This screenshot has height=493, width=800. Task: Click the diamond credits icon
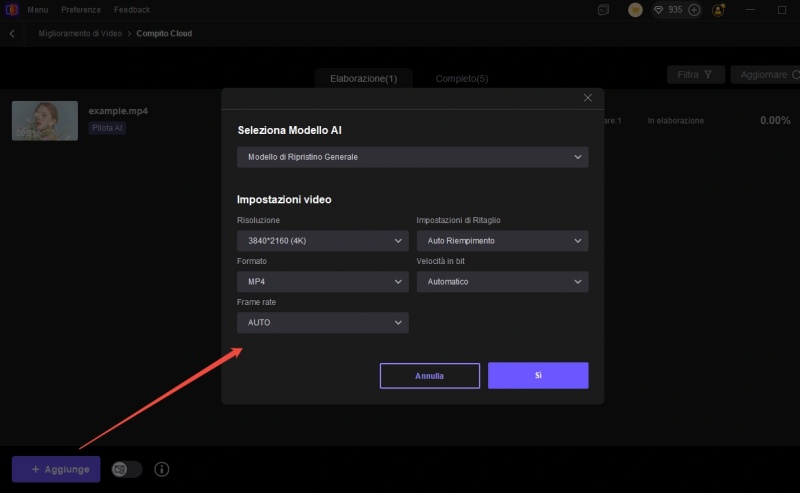(x=659, y=10)
